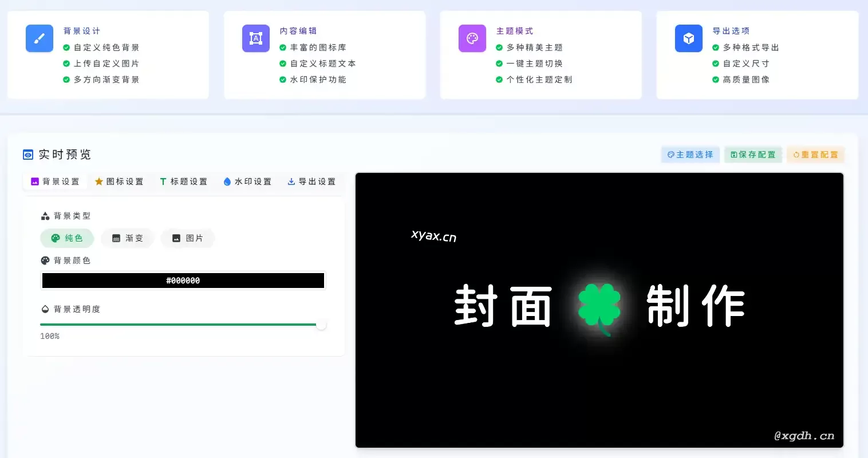
Task: Click the shapes icon next to 背景类型
Action: [45, 216]
